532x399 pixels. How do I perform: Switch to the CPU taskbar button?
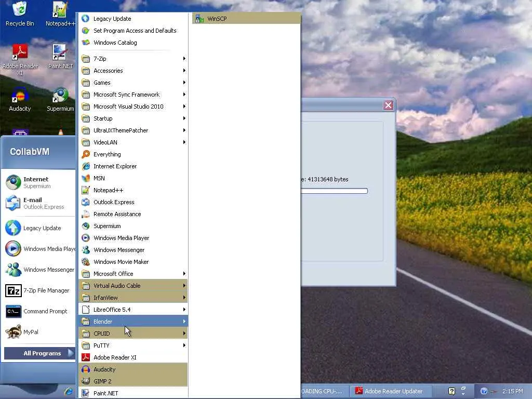tap(324, 391)
